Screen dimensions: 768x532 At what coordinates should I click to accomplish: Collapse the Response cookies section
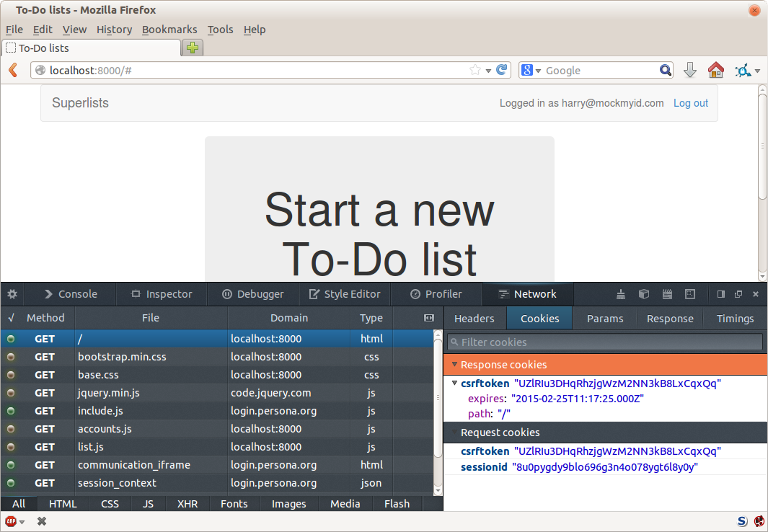tap(454, 365)
